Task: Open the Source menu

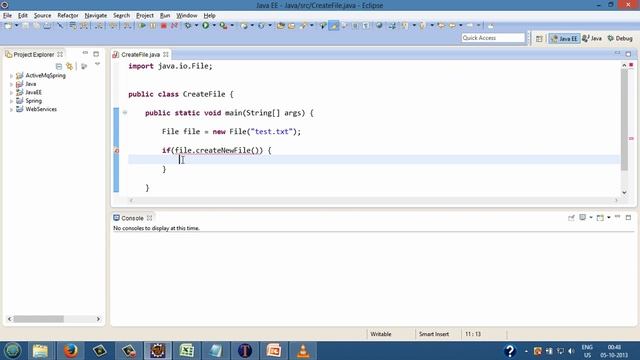Action: (x=42, y=16)
